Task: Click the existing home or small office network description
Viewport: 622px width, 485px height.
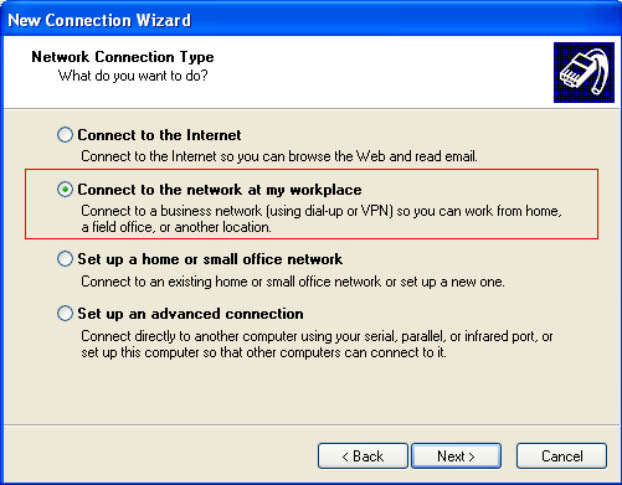Action: [293, 282]
